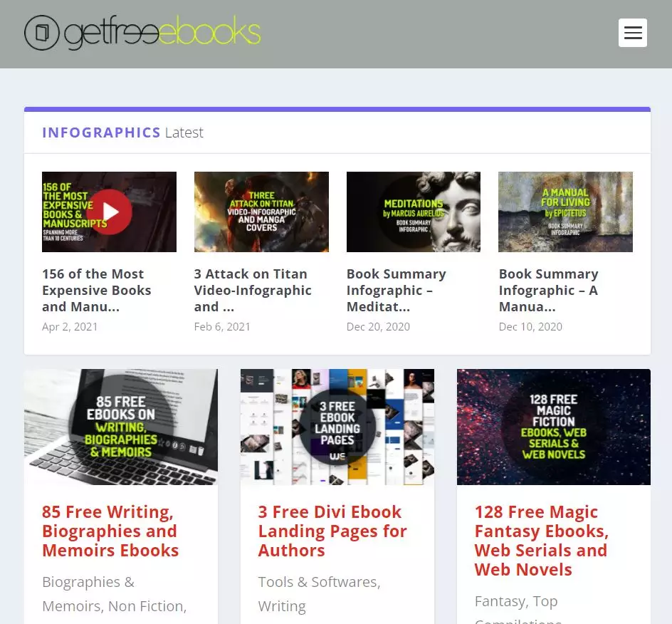672x624 pixels.
Task: Open the A Manual for Living thumbnail
Action: (x=565, y=212)
